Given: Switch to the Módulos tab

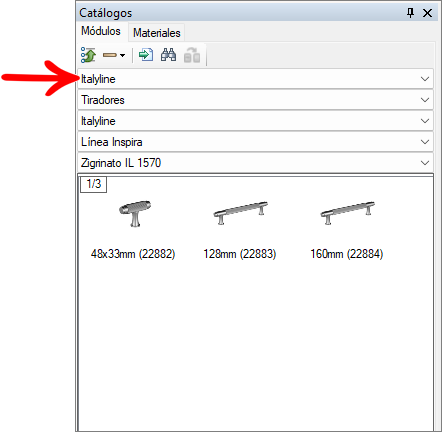Looking at the screenshot, I should tap(101, 31).
